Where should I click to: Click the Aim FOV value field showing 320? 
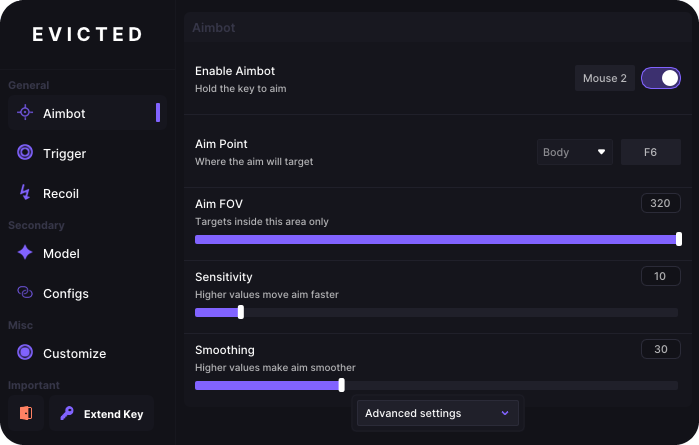[661, 203]
